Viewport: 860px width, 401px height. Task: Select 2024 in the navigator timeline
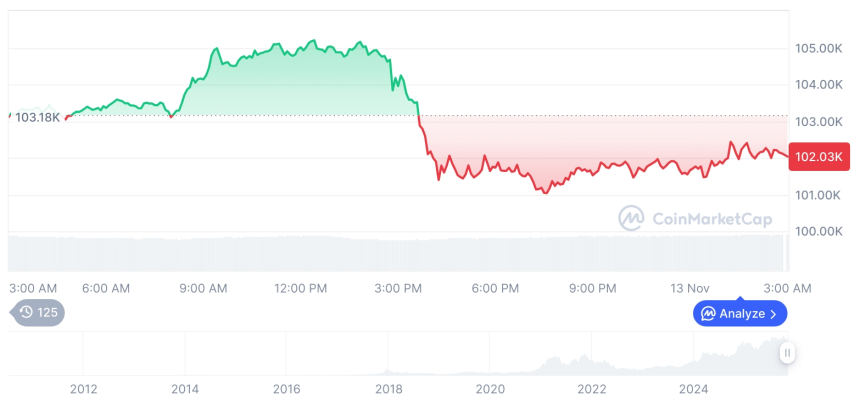click(x=694, y=388)
